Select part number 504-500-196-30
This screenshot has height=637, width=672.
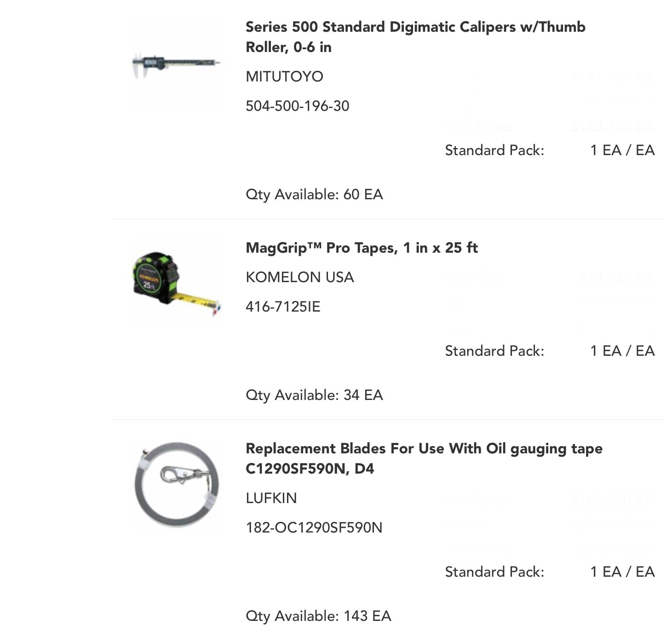(297, 106)
